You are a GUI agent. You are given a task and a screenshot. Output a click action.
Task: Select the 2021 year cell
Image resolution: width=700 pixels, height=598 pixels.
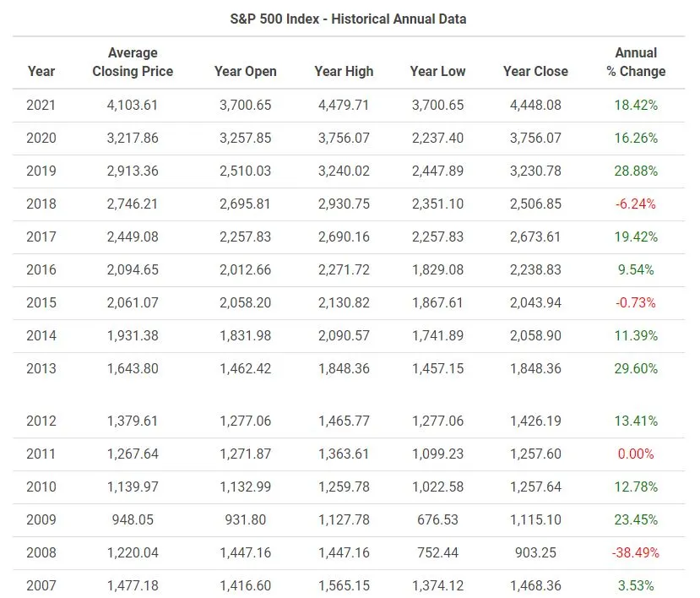click(x=41, y=105)
